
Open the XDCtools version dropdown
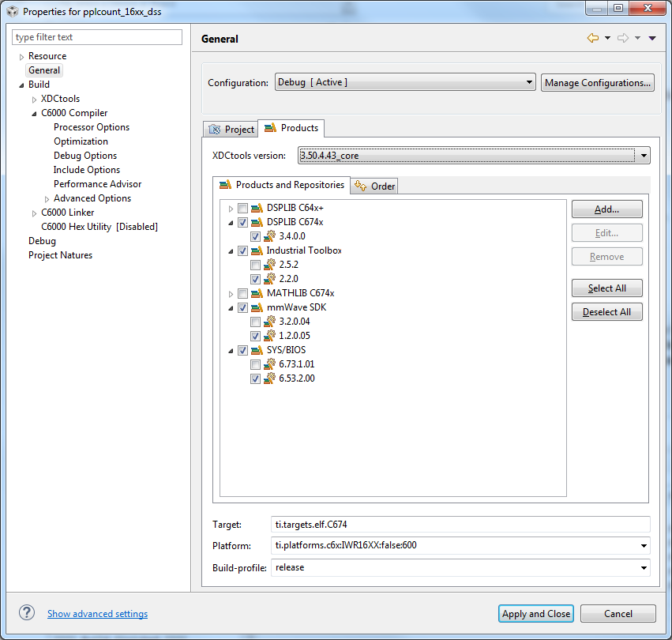[x=474, y=156]
